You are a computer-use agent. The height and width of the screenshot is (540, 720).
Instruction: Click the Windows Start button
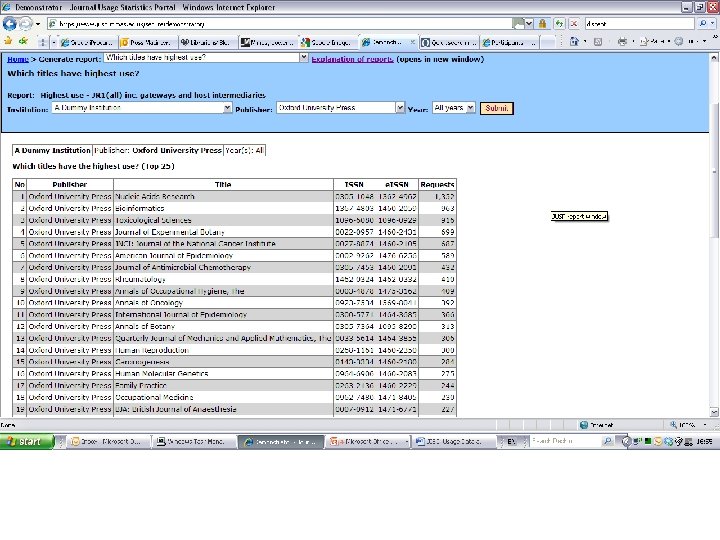coord(27,442)
